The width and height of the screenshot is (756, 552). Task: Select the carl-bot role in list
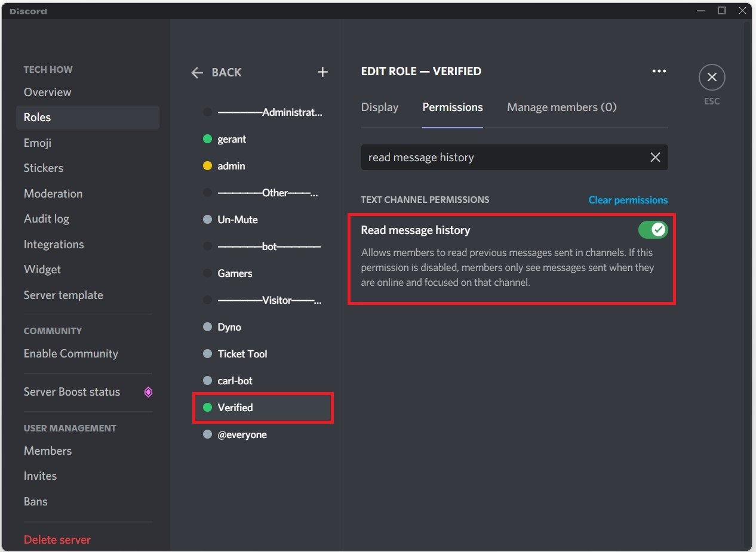(x=235, y=381)
